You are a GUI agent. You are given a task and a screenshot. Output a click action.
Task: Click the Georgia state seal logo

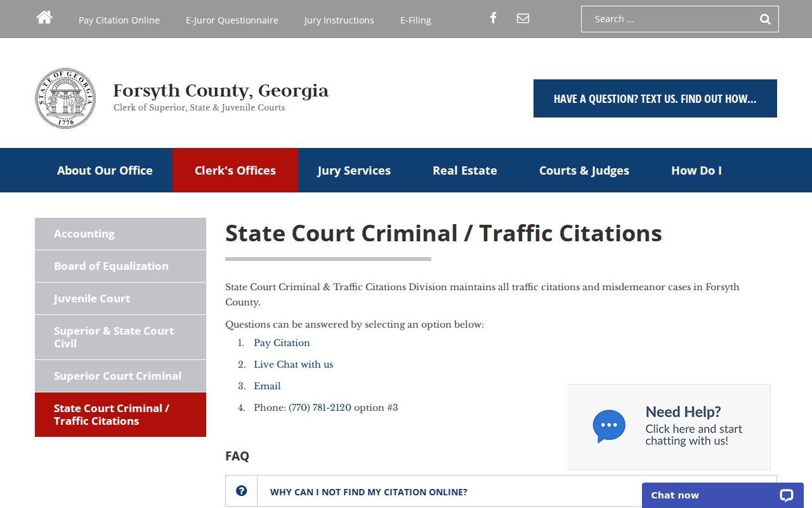click(x=65, y=98)
